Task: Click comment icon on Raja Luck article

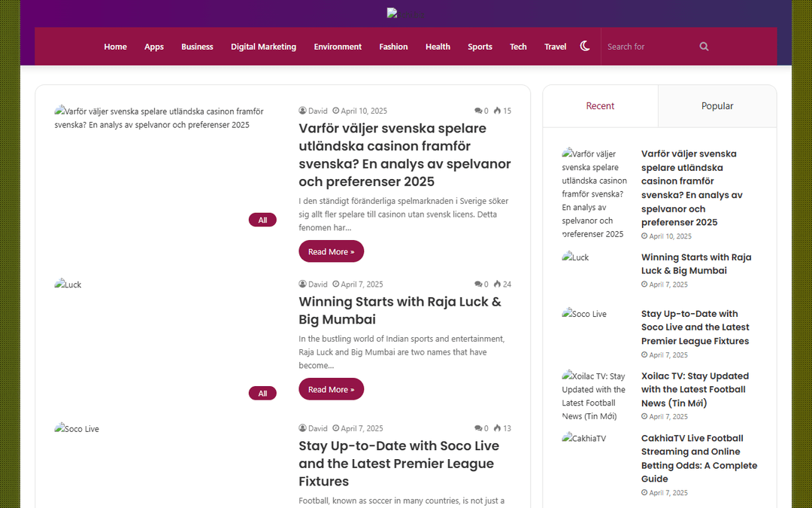Action: pyautogui.click(x=478, y=284)
